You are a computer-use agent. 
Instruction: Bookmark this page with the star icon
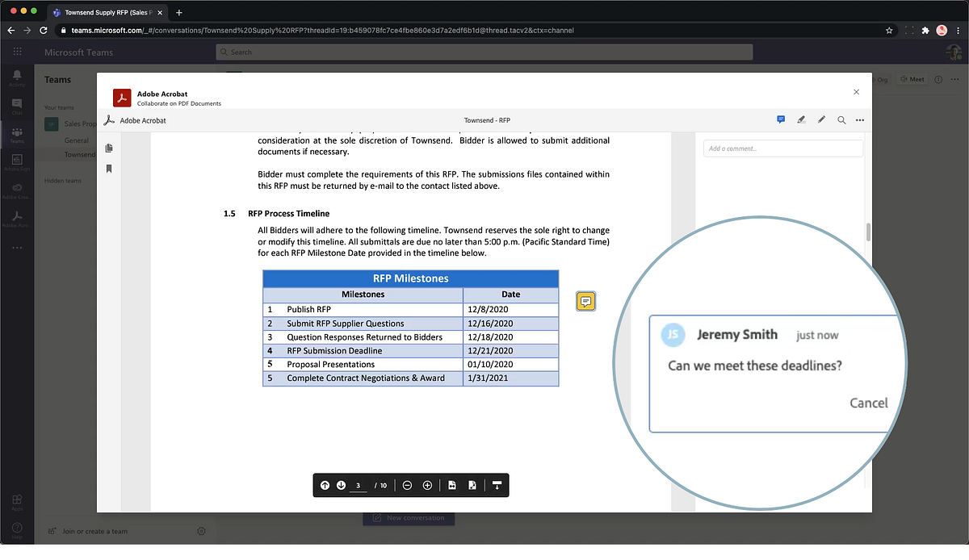click(889, 30)
